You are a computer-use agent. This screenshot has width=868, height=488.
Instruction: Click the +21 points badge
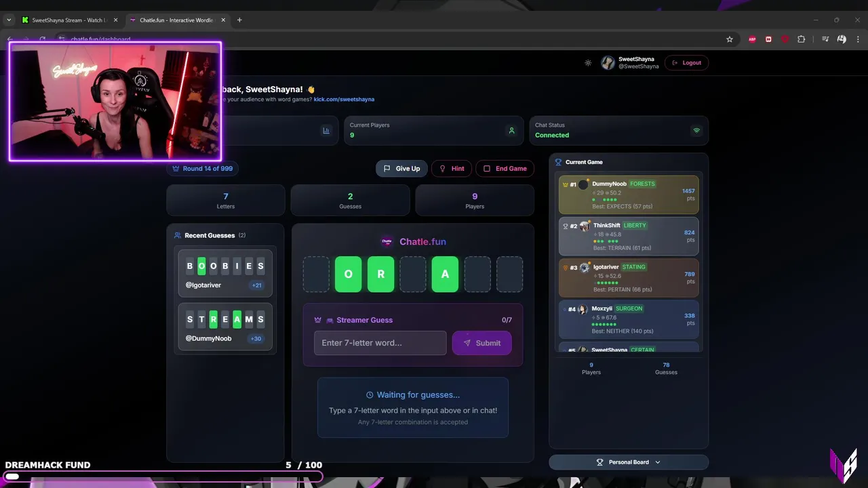click(256, 285)
